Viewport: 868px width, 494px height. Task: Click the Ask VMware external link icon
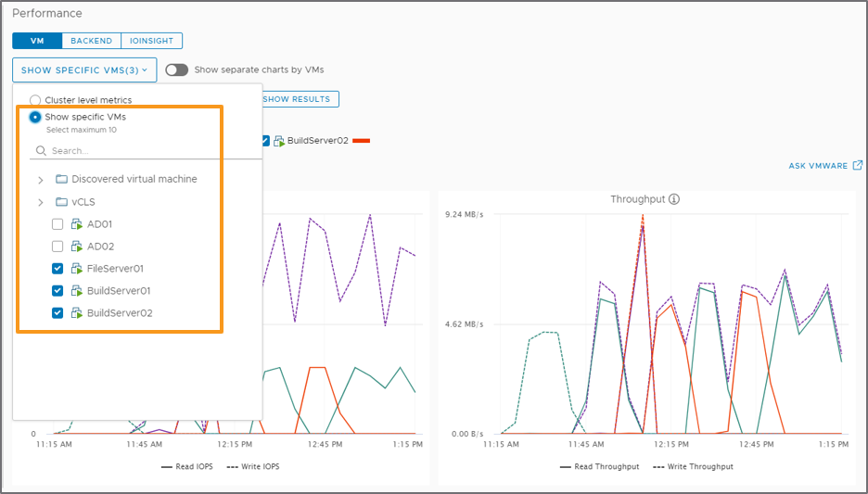click(x=858, y=166)
